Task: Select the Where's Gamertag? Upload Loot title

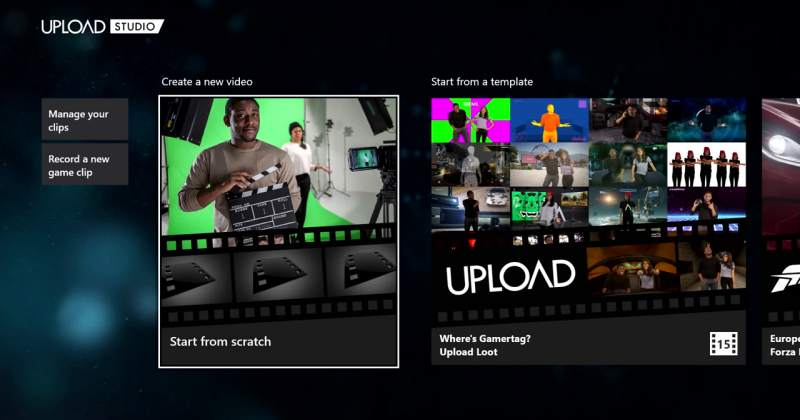Action: (x=485, y=345)
